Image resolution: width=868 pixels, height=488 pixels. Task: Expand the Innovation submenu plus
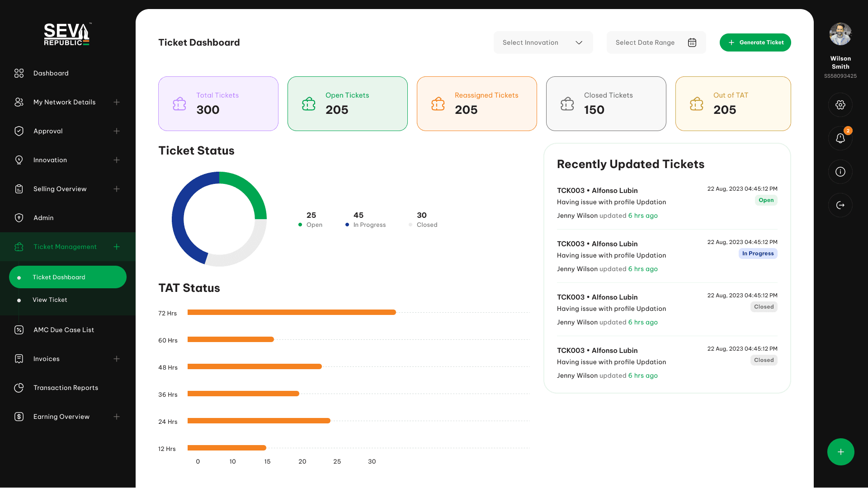[117, 160]
